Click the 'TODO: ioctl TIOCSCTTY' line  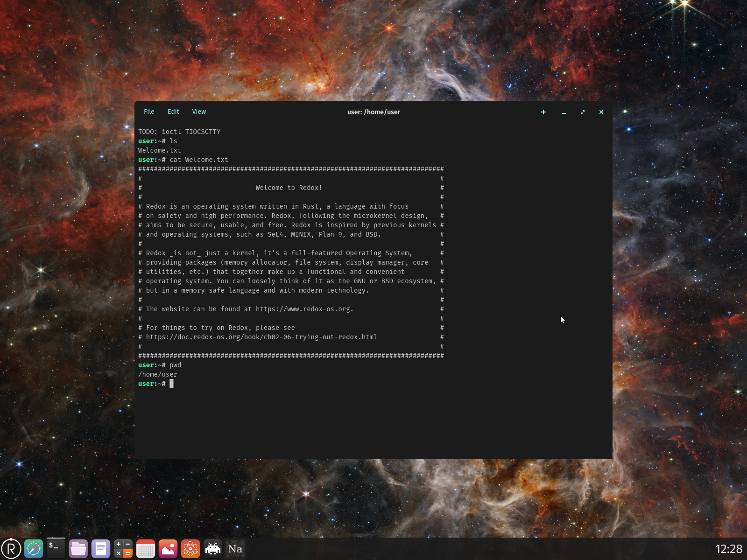click(x=179, y=132)
